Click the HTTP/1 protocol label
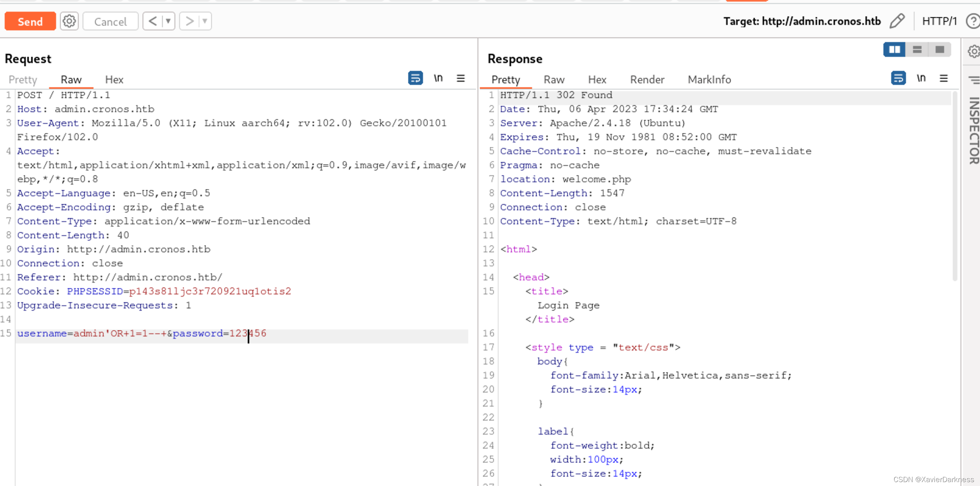 tap(939, 21)
